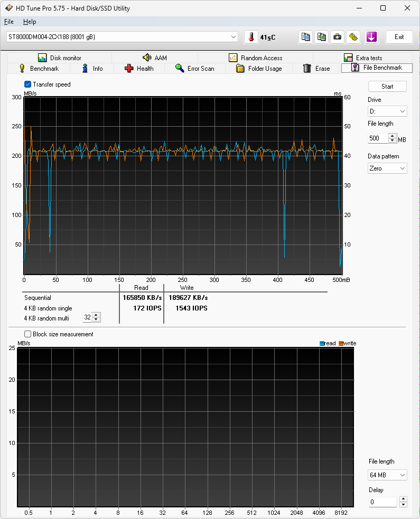
Task: Open the Info tab
Action: 92,69
